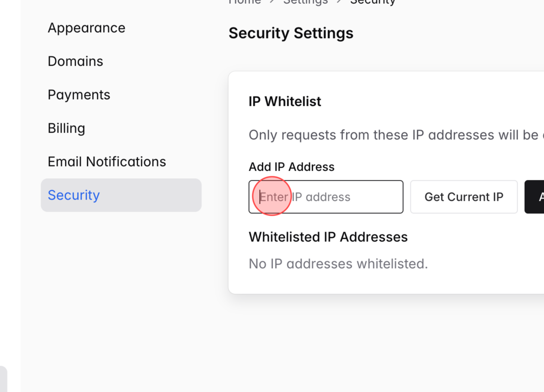544x392 pixels.
Task: Click the Whitelisted IP Addresses heading
Action: (328, 237)
